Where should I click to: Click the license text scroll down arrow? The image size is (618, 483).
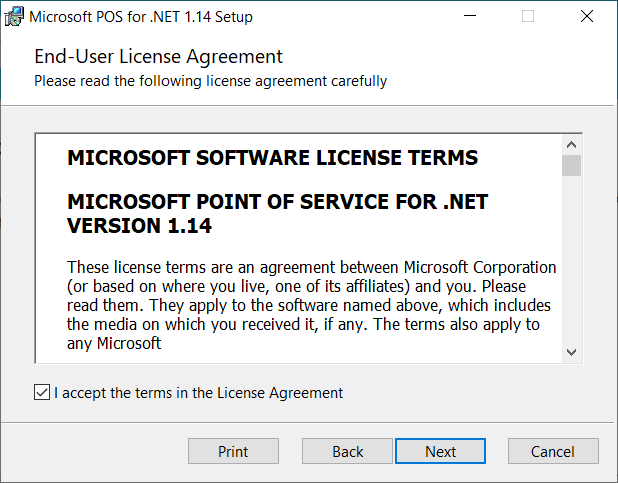(x=571, y=351)
